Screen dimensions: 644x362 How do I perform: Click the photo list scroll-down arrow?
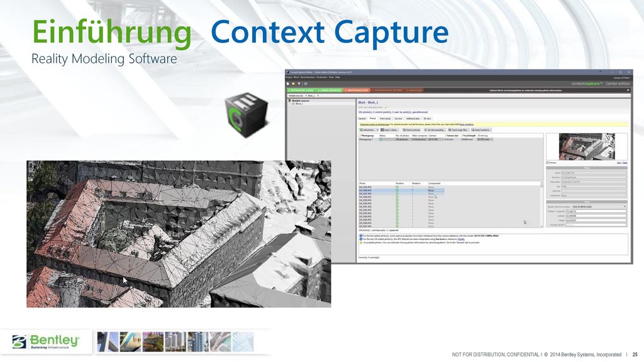(541, 226)
